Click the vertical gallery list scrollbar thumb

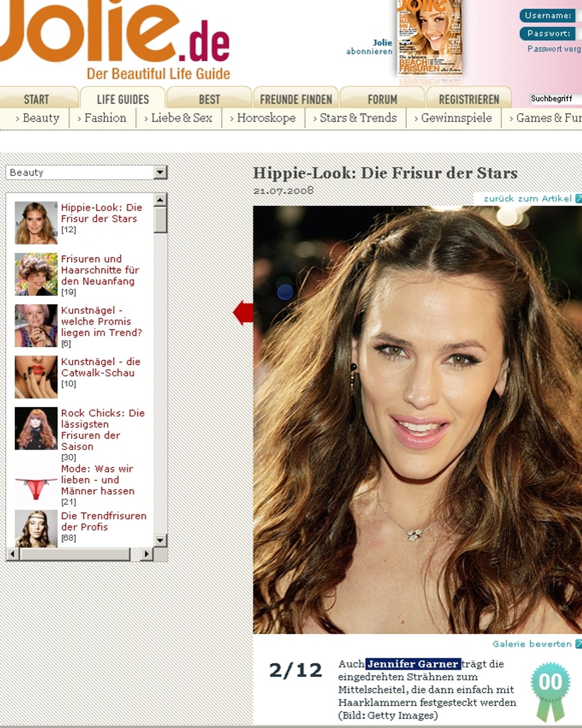coord(161,220)
